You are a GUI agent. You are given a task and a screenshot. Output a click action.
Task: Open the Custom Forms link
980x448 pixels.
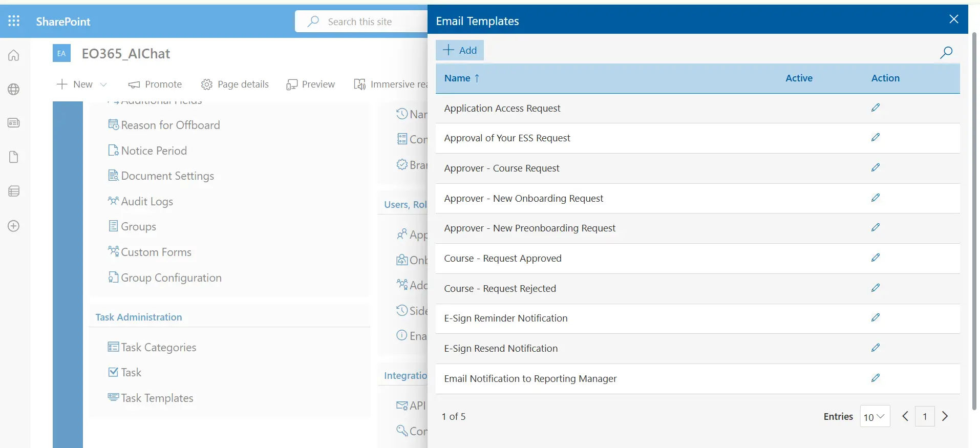pyautogui.click(x=150, y=252)
